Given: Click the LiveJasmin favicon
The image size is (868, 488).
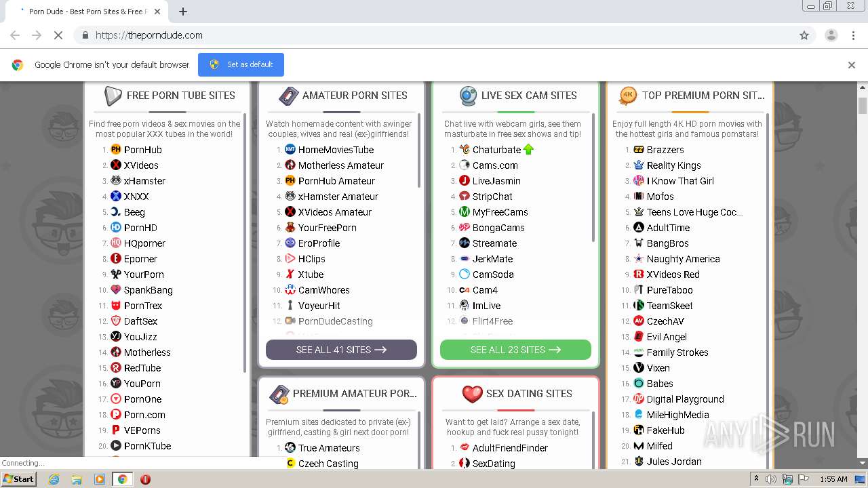Looking at the screenshot, I should pyautogui.click(x=465, y=181).
